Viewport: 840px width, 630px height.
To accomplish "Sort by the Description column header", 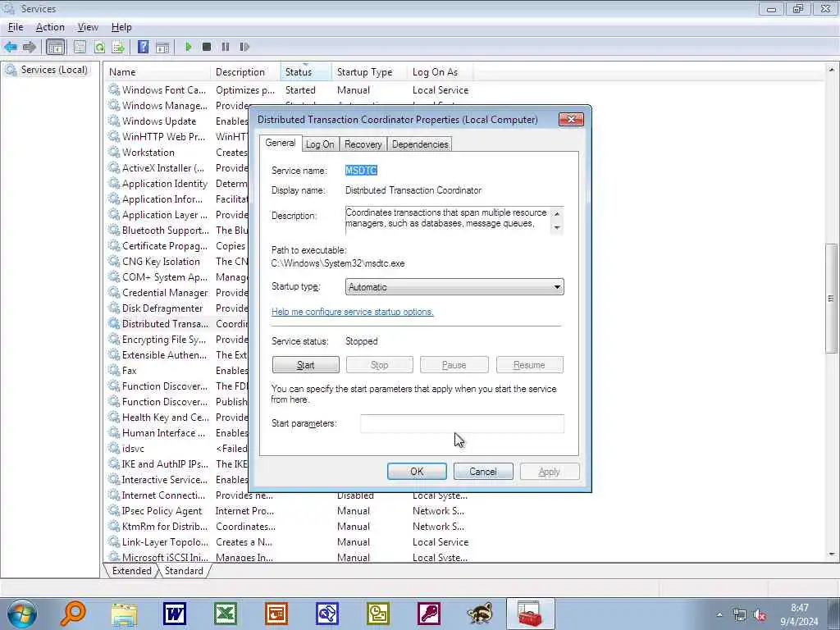I will [x=245, y=72].
